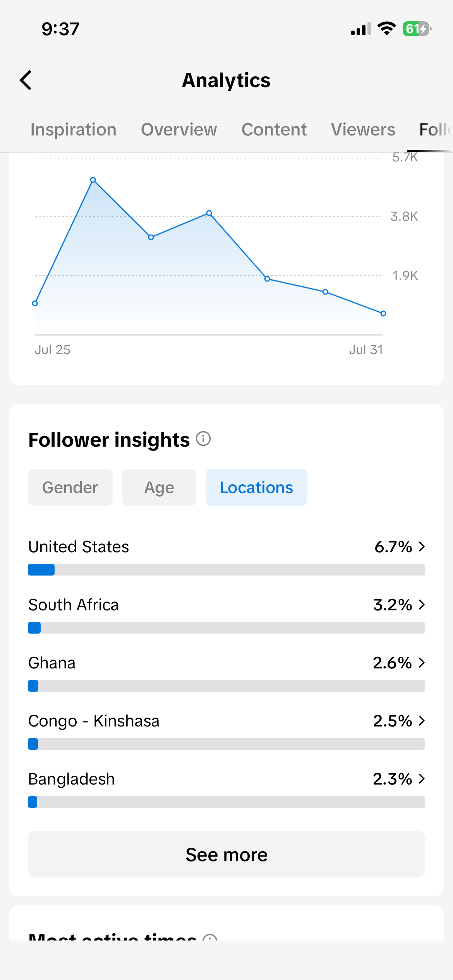This screenshot has height=980, width=453.
Task: Expand Ghana location chevron
Action: pyautogui.click(x=422, y=663)
